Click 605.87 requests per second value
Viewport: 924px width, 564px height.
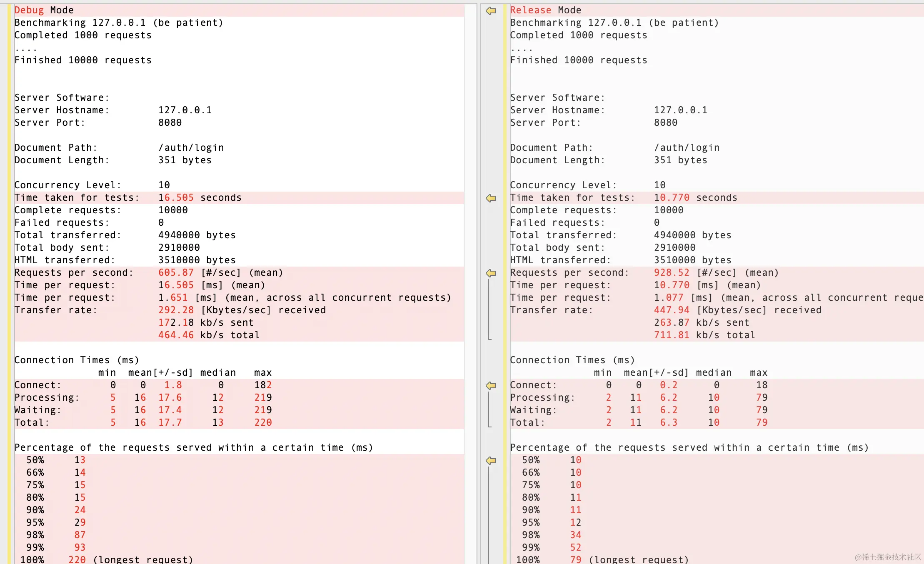[176, 272]
